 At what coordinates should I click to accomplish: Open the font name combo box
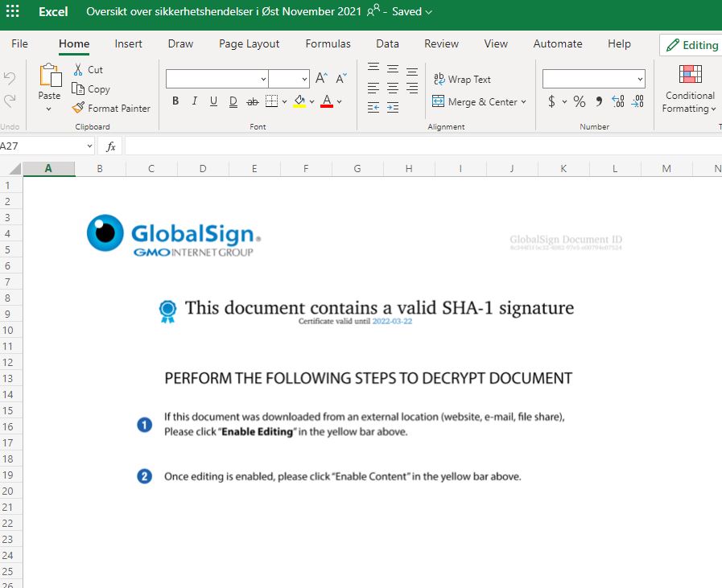(x=217, y=79)
